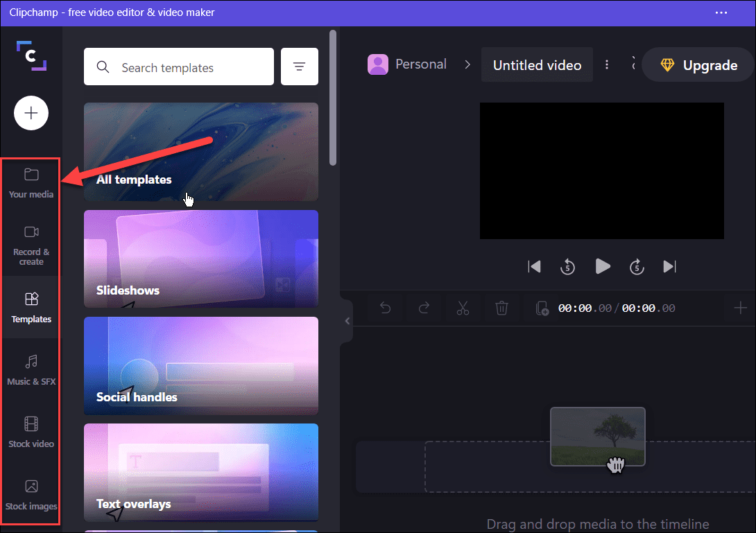This screenshot has width=756, height=533.
Task: Click the delete clip trash icon
Action: [x=501, y=308]
